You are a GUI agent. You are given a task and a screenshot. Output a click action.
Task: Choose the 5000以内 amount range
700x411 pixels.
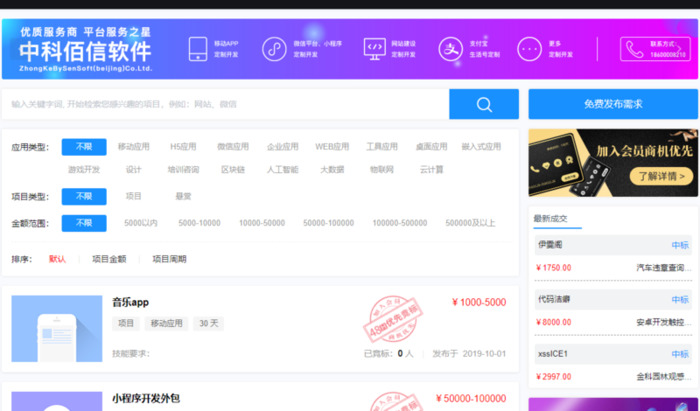coord(141,223)
